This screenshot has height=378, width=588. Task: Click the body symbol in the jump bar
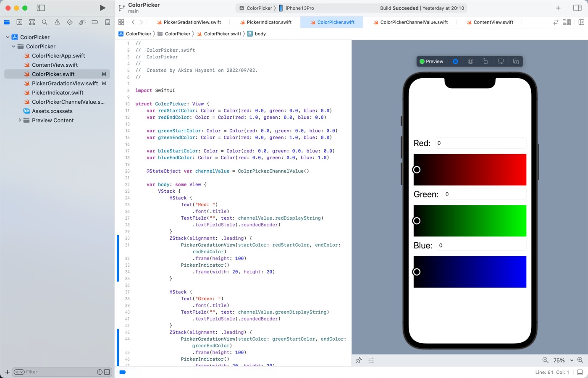[257, 34]
